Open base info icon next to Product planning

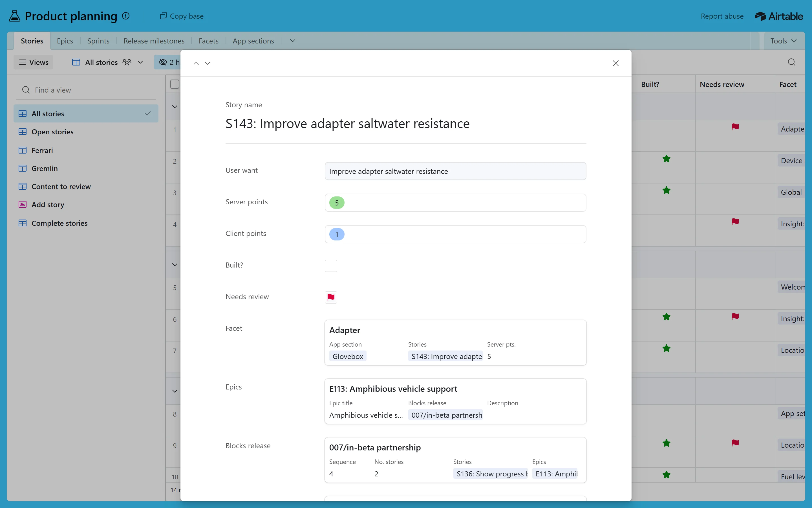126,16
